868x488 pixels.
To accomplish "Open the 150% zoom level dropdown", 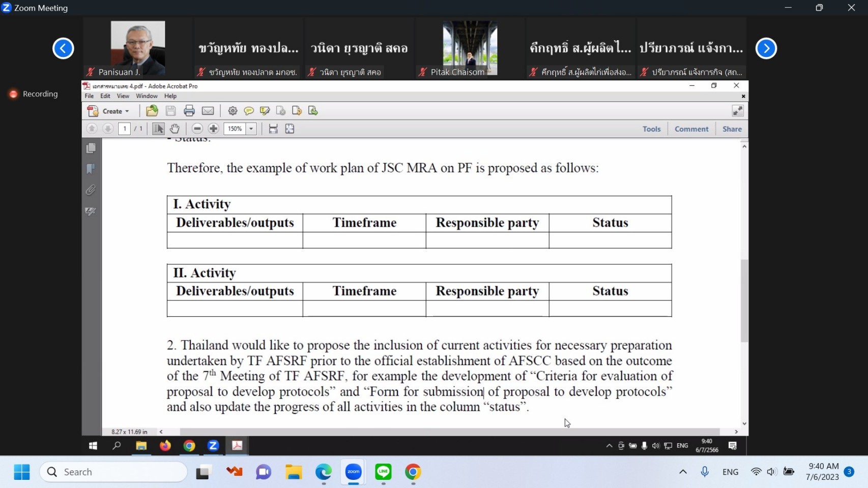I will click(x=251, y=129).
